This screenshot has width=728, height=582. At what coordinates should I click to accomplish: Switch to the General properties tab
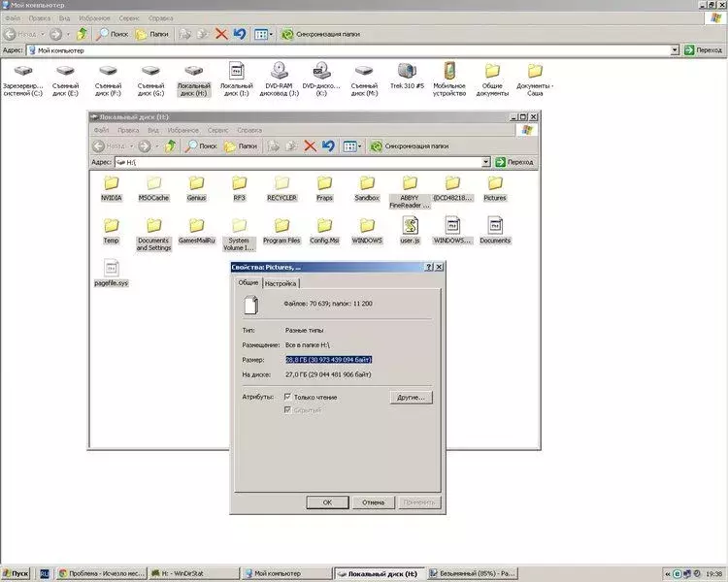coord(248,282)
